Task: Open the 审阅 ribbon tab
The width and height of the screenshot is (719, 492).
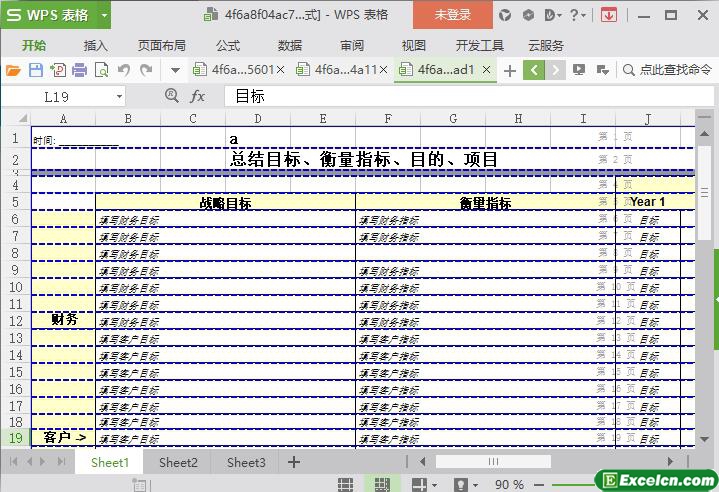Action: 352,45
